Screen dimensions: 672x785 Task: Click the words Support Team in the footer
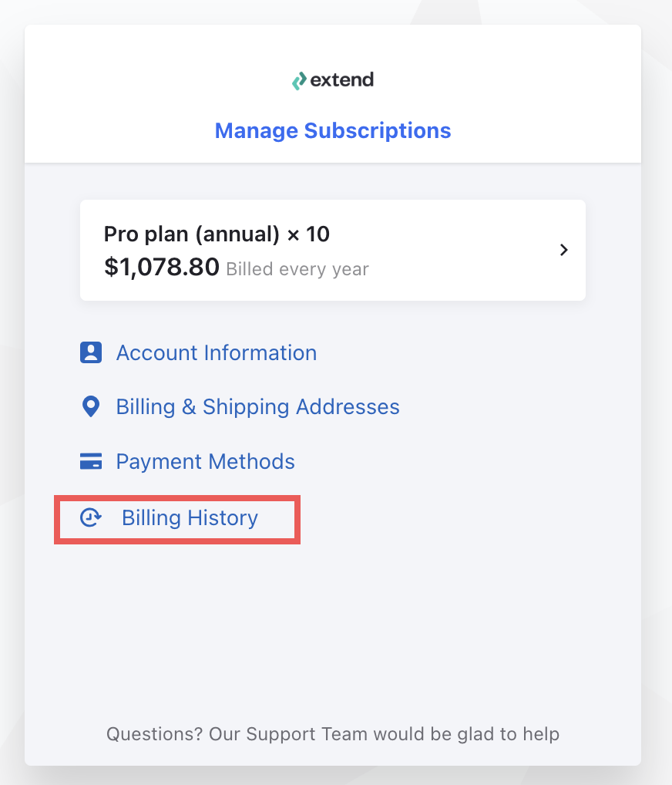pos(306,734)
